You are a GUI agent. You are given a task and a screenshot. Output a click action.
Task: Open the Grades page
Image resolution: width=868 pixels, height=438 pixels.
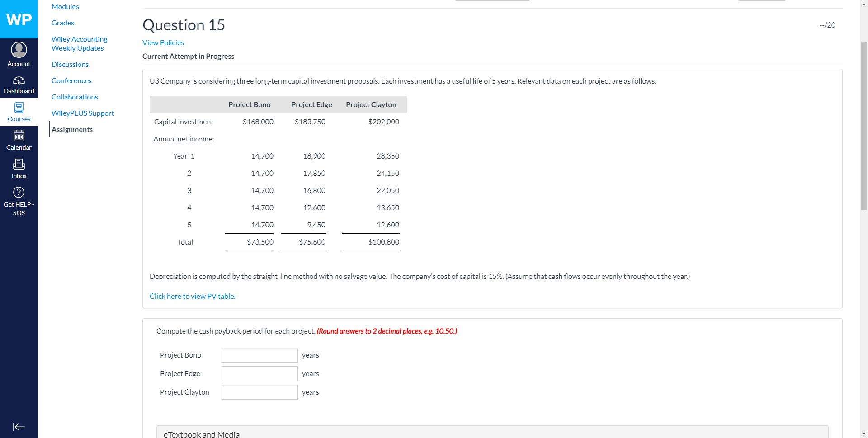tap(63, 23)
